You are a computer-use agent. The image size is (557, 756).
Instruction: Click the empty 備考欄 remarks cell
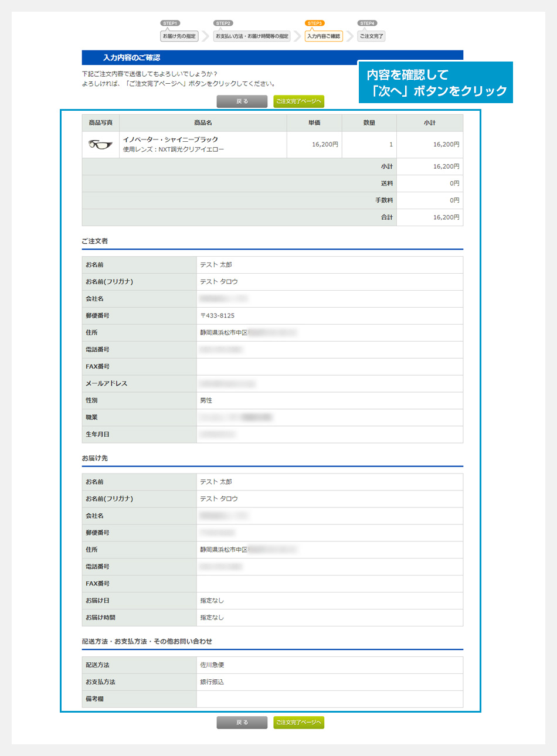point(329,699)
